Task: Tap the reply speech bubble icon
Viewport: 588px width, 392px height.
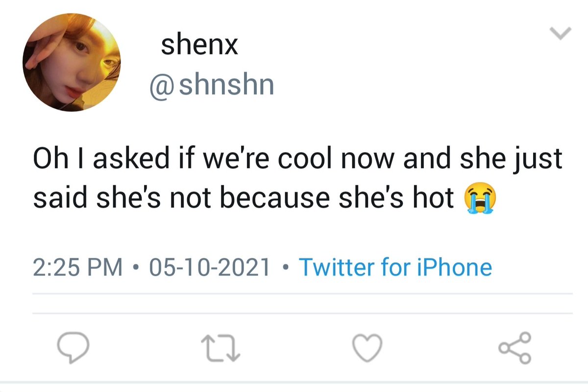Action: click(x=73, y=349)
